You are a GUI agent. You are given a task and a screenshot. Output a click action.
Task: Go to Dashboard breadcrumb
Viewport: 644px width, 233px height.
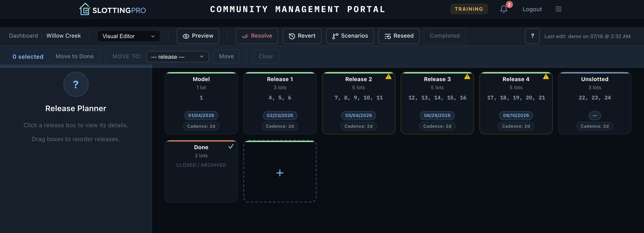click(x=23, y=36)
